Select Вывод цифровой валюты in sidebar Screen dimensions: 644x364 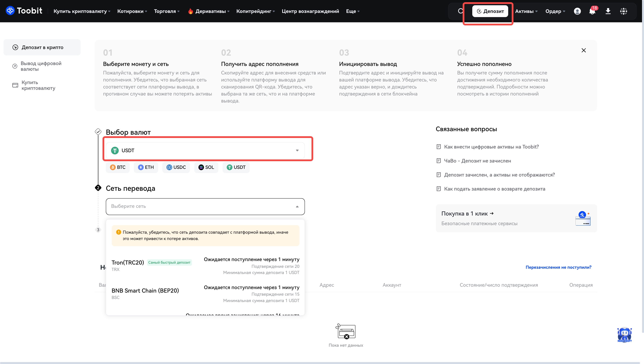click(41, 66)
